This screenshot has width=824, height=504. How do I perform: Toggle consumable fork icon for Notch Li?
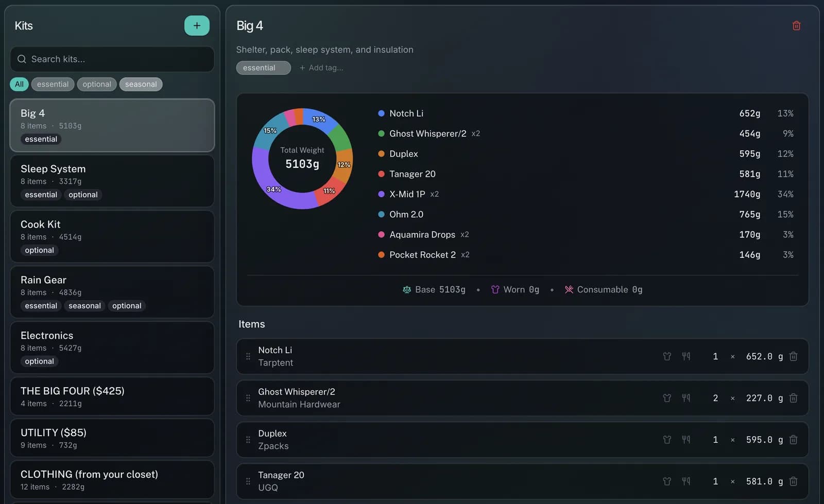click(686, 356)
